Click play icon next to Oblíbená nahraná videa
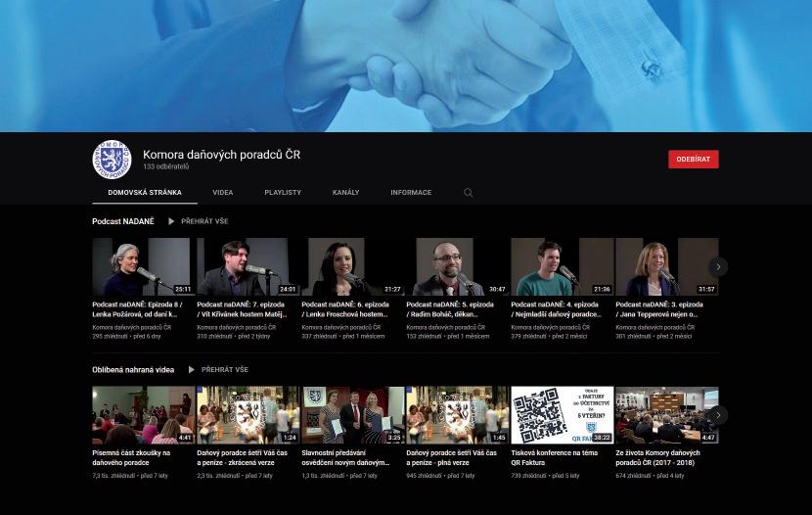This screenshot has width=812, height=515. coord(191,369)
